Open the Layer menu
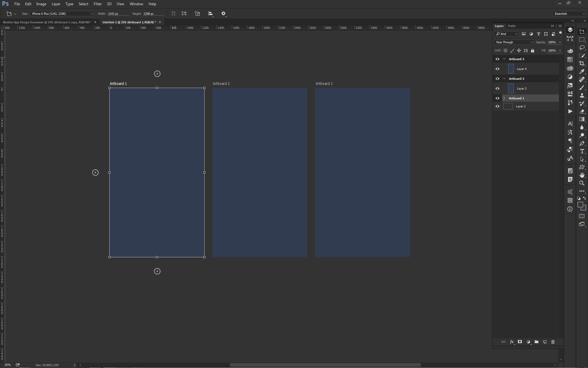Image resolution: width=588 pixels, height=368 pixels. tap(56, 4)
